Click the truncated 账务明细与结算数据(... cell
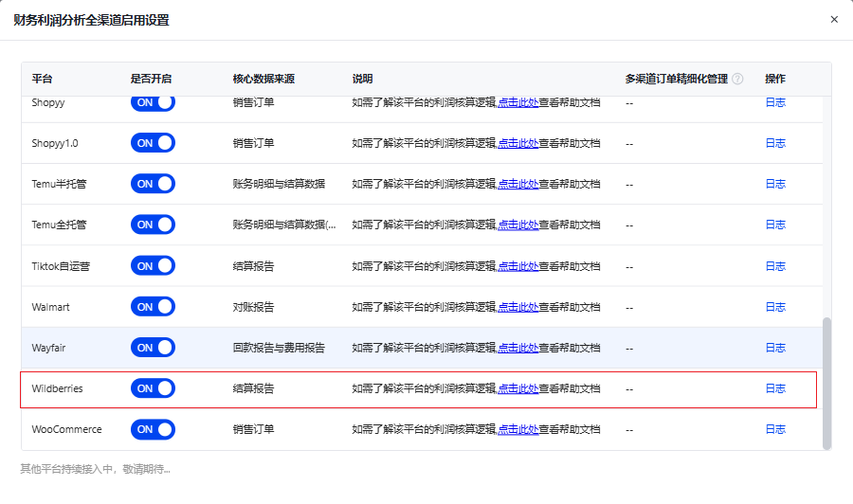This screenshot has height=504, width=853. [284, 225]
